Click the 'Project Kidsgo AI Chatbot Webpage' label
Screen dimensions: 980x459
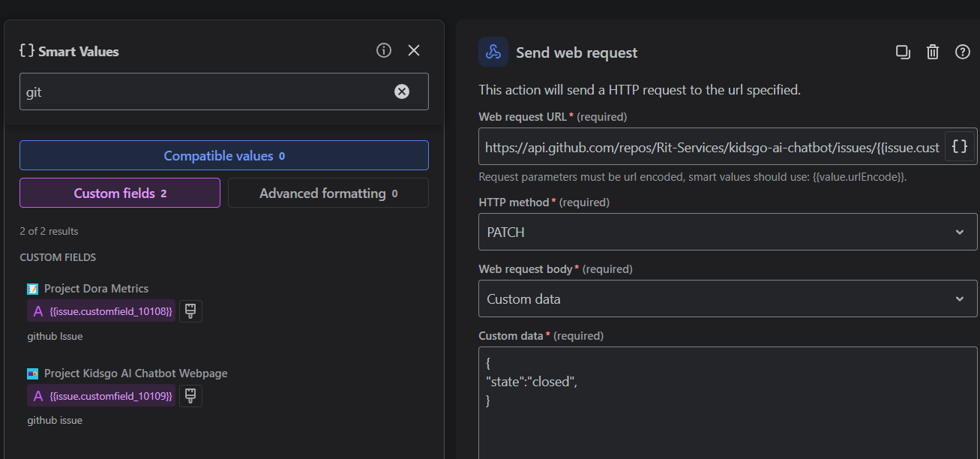136,373
